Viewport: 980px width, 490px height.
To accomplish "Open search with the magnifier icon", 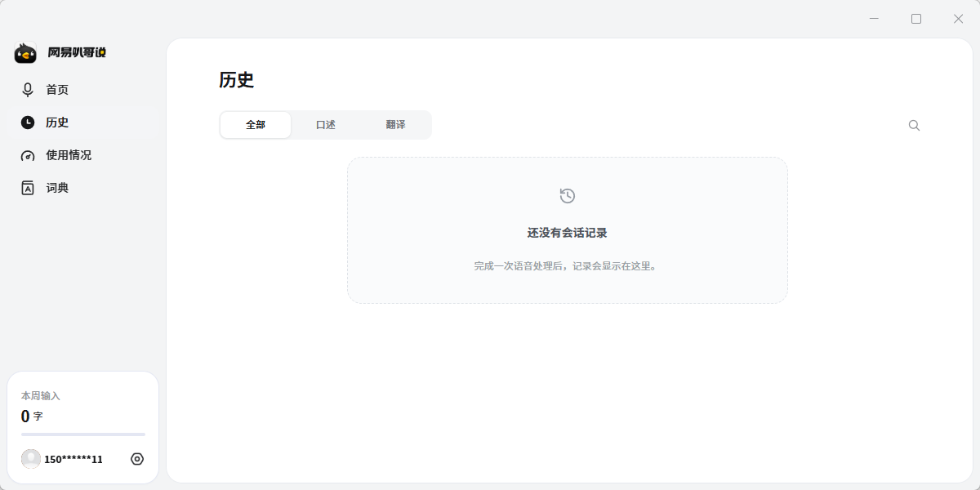I will 914,125.
